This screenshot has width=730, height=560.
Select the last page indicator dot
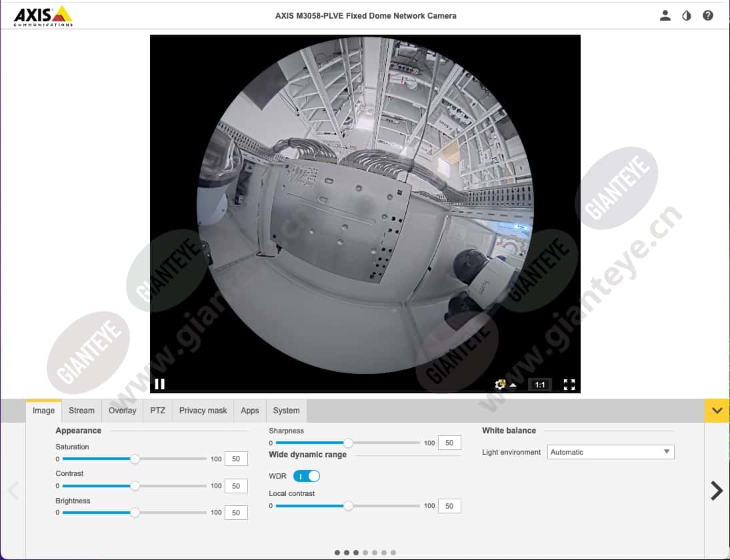click(393, 553)
